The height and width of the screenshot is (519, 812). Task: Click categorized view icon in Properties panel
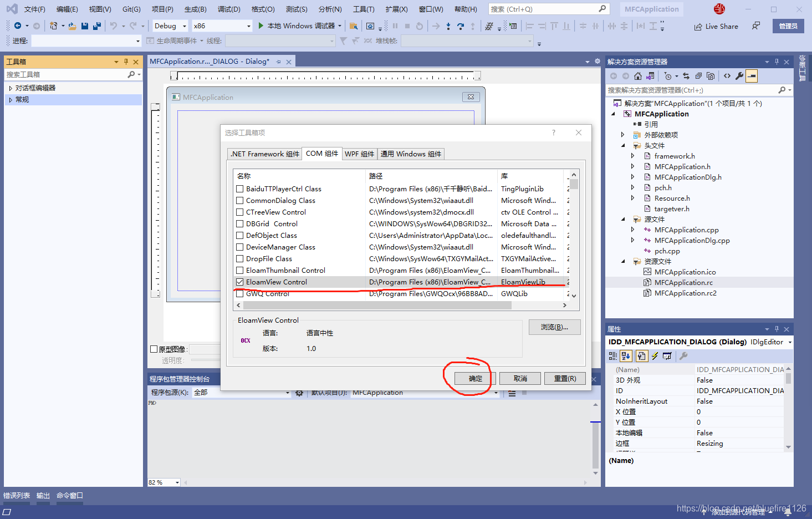coord(612,356)
